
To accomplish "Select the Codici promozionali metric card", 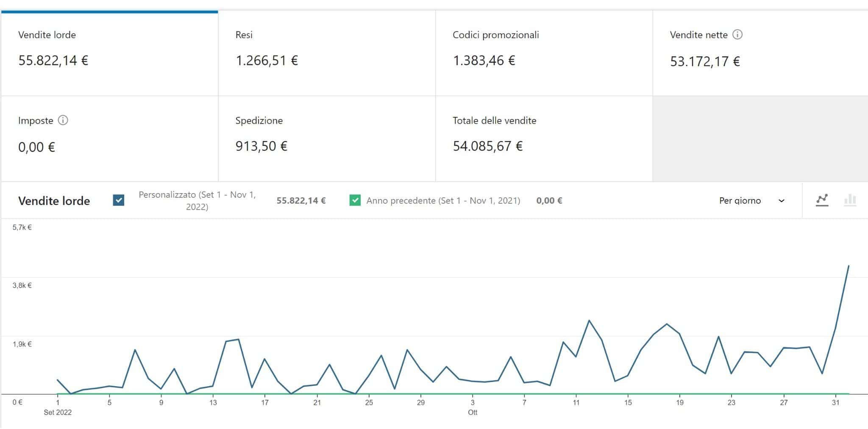I will tap(544, 53).
